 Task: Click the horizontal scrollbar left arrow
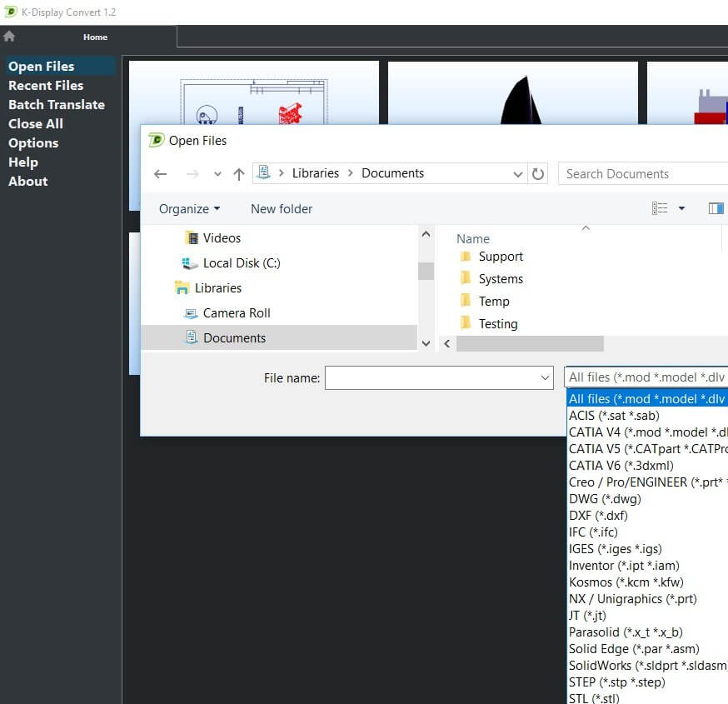(447, 343)
